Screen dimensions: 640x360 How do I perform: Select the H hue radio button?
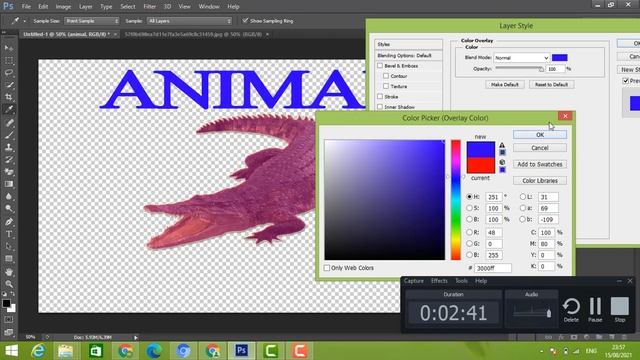coord(469,197)
